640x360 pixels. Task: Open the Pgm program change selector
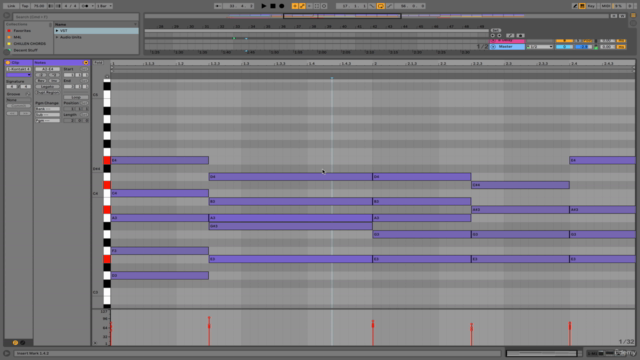coord(47,120)
